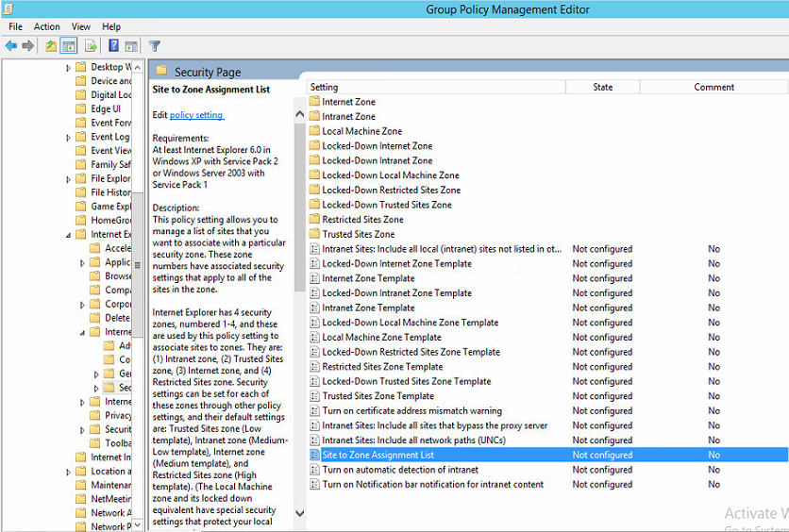This screenshot has height=532, width=789.
Task: Select Turn on Notification bar notification for intranet content
Action: click(433, 484)
